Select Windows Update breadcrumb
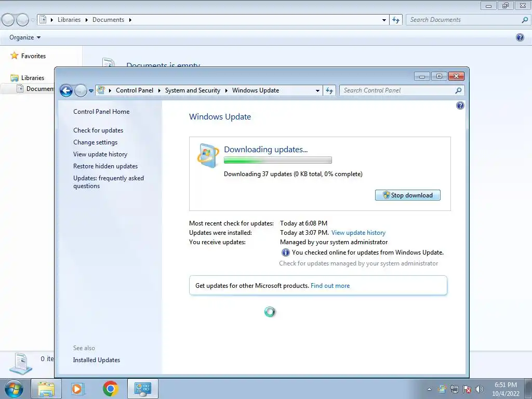 tap(256, 90)
